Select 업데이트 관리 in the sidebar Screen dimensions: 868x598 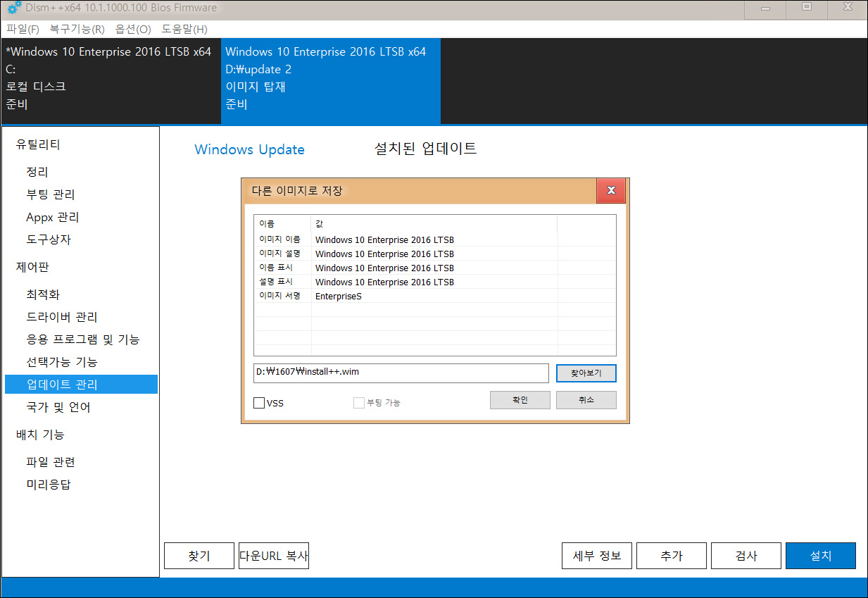click(x=81, y=385)
